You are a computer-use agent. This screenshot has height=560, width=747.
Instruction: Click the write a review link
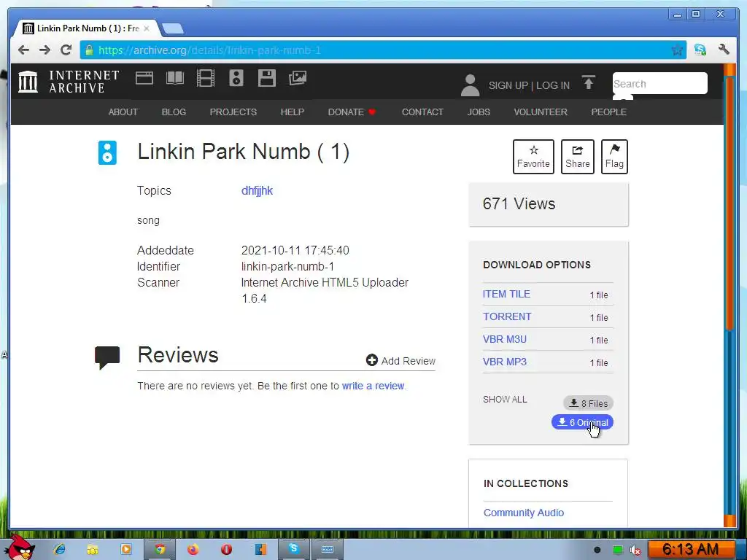point(373,386)
